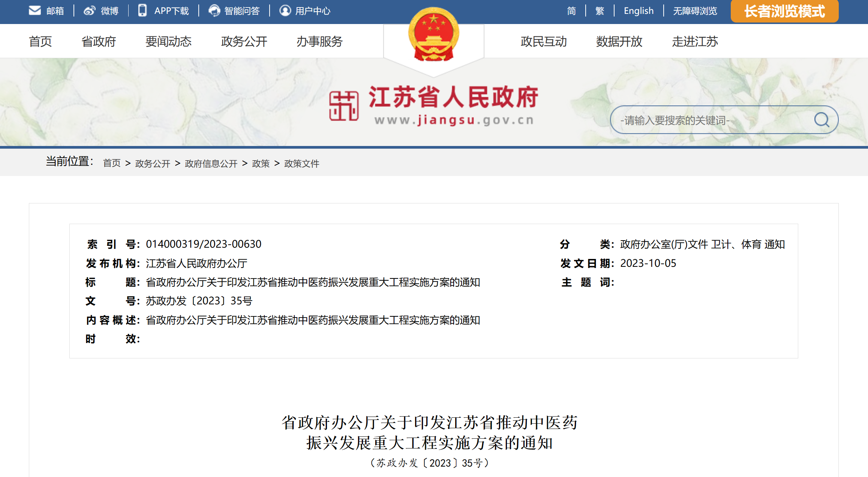The height and width of the screenshot is (477, 868).
Task: Open the Weibo icon link
Action: (89, 11)
